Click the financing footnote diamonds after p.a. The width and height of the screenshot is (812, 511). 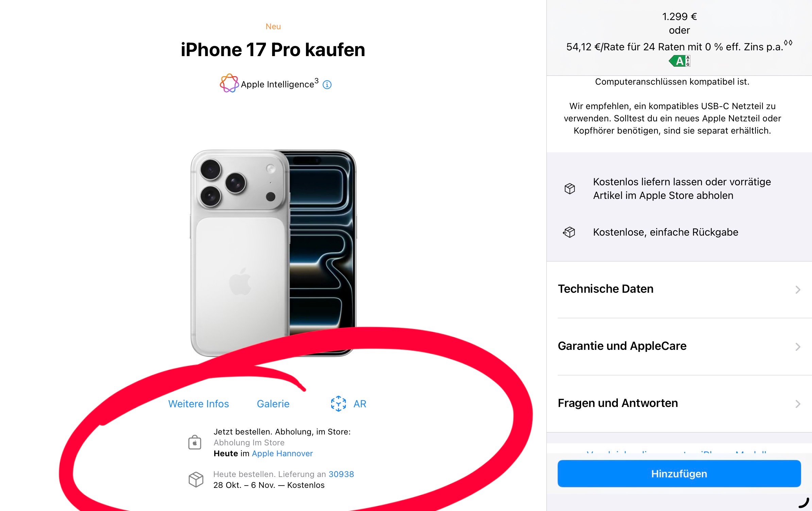(788, 43)
